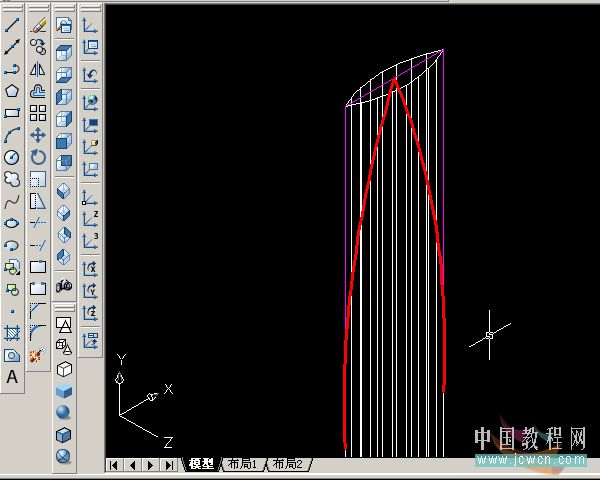
Task: Switch to the 布局1 tab
Action: pyautogui.click(x=243, y=464)
